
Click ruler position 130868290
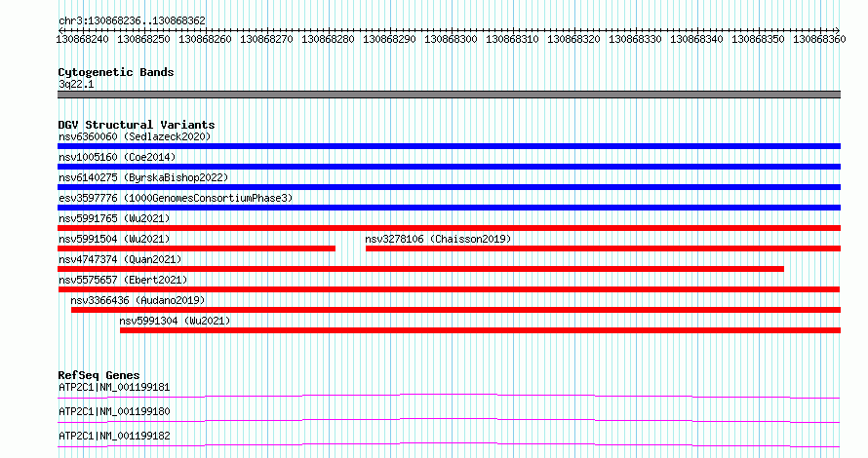(389, 39)
